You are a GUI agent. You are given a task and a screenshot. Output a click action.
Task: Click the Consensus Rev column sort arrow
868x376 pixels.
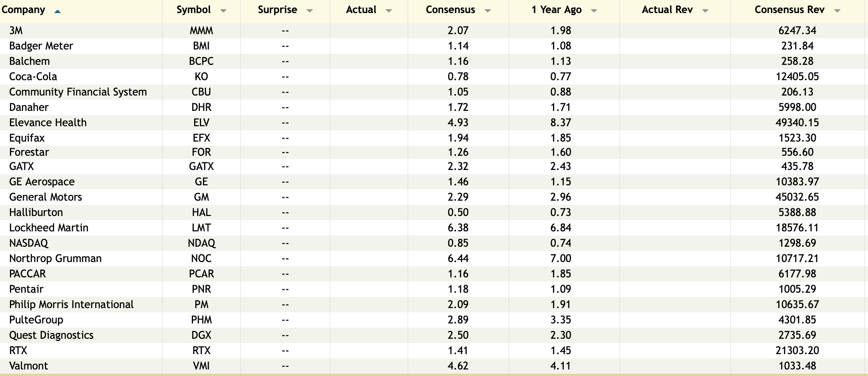[x=837, y=11]
